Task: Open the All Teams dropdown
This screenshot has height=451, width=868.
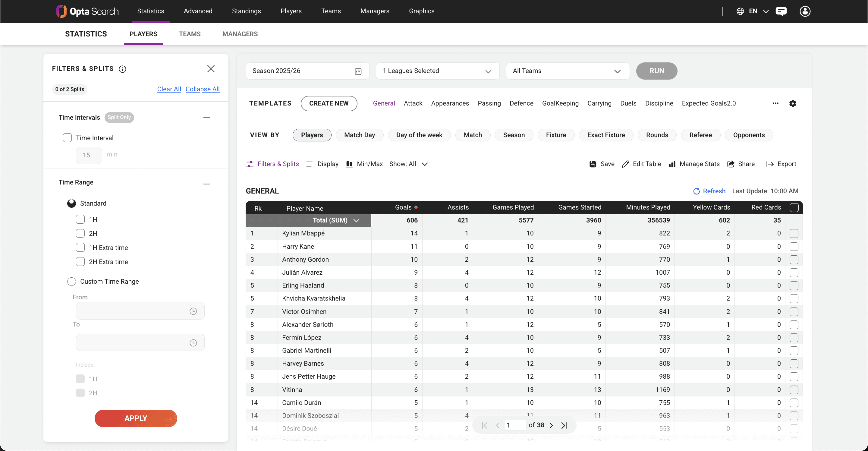Action: [x=568, y=71]
